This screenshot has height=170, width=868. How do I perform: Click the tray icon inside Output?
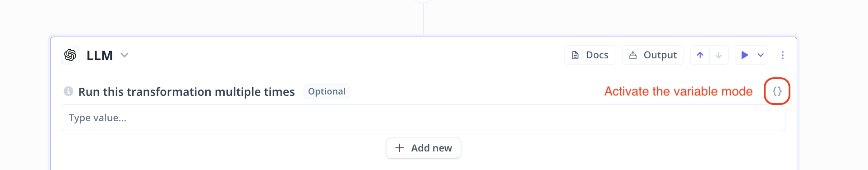tap(633, 55)
